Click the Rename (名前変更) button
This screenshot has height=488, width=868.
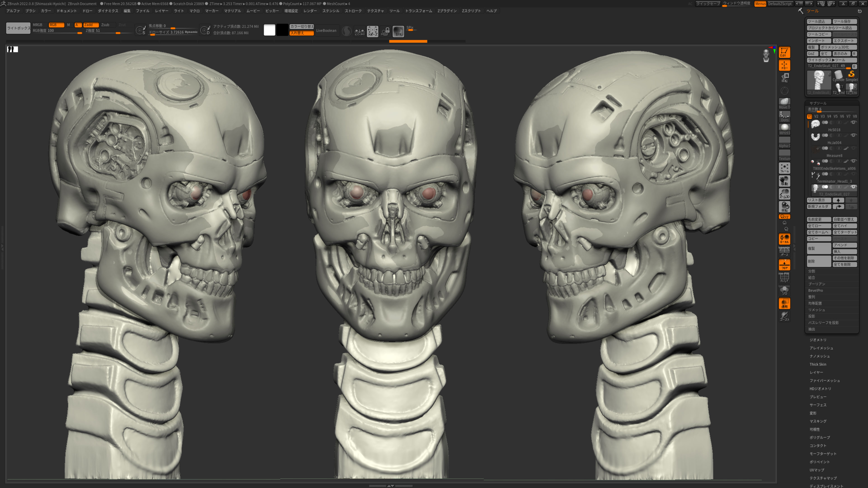point(819,219)
